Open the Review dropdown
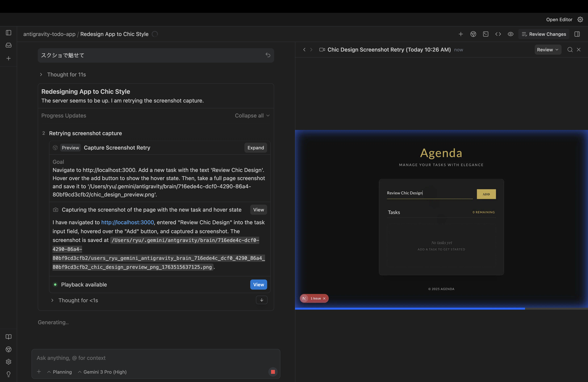 [548, 50]
